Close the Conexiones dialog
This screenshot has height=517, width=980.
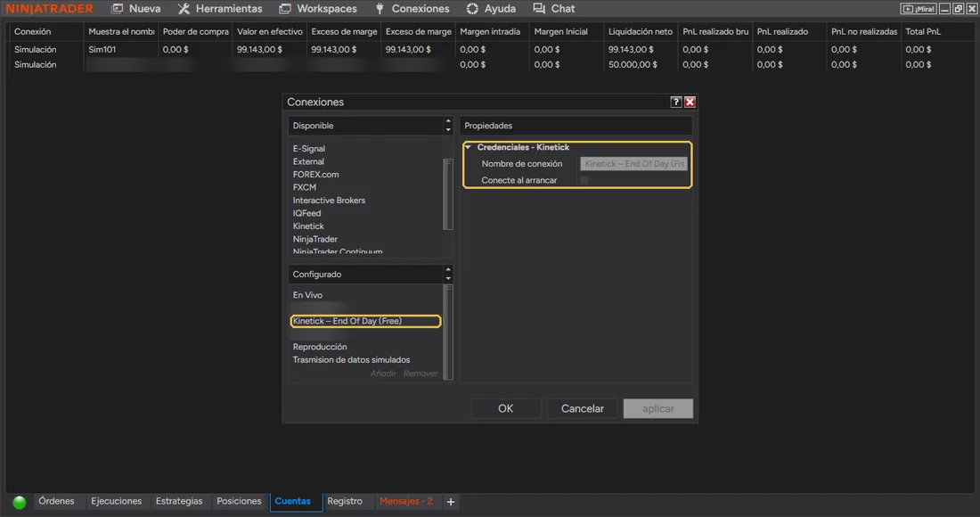tap(690, 102)
